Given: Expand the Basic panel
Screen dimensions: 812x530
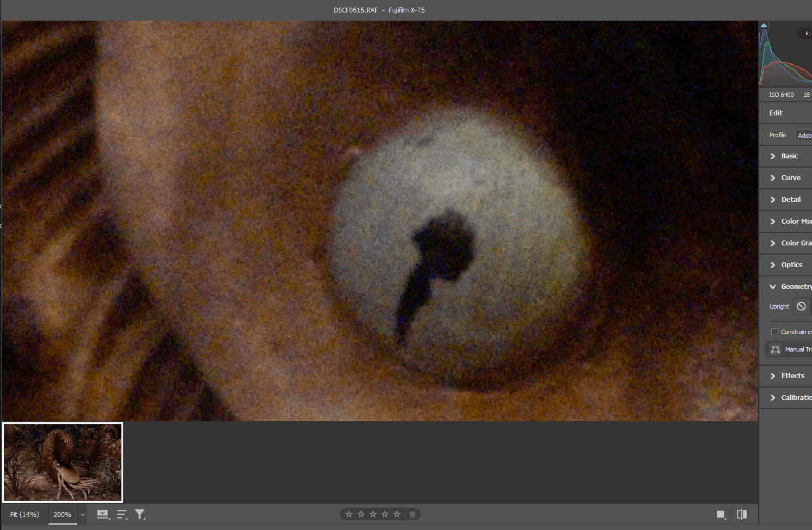Looking at the screenshot, I should [x=785, y=156].
